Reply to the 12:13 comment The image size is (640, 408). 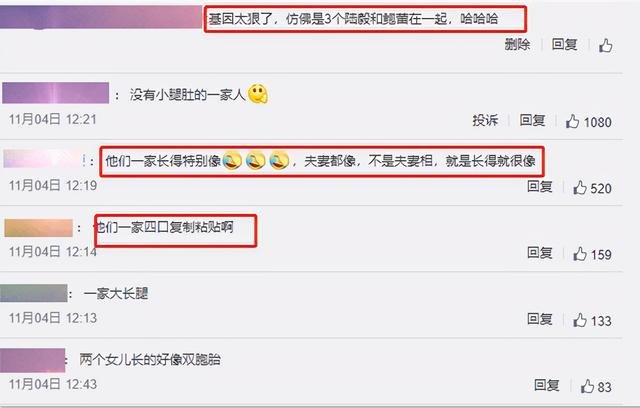pos(540,319)
